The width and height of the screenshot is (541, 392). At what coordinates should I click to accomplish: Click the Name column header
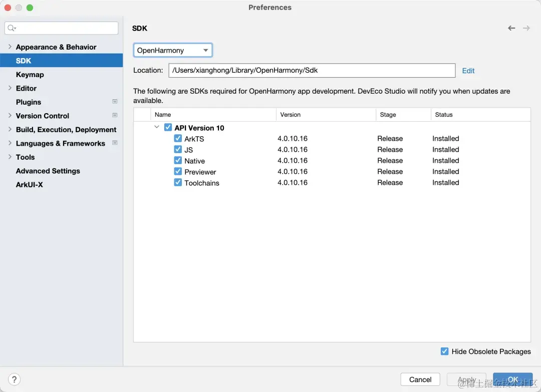point(213,115)
